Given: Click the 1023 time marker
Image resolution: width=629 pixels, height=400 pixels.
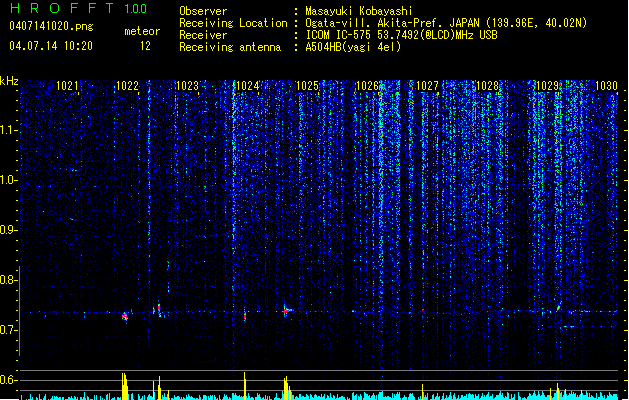Looking at the screenshot, I should (x=187, y=86).
